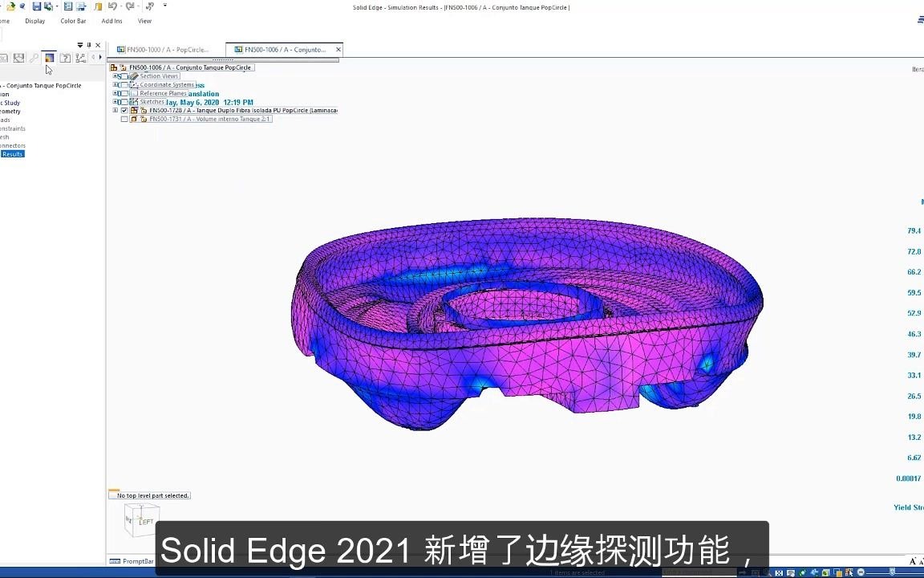Open the panel options dropdown arrow near pin icon
This screenshot has height=578, width=924.
[80, 45]
